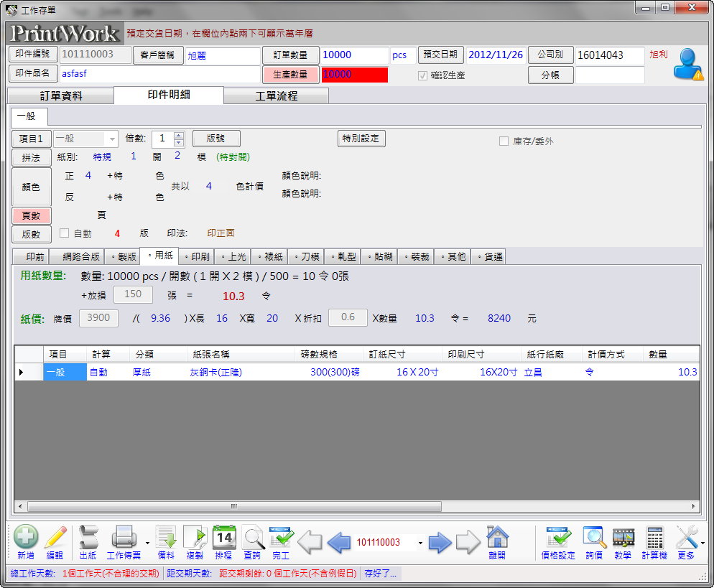The height and width of the screenshot is (588, 714).
Task: Click the 客戶簡稱 button
Action: [x=157, y=55]
